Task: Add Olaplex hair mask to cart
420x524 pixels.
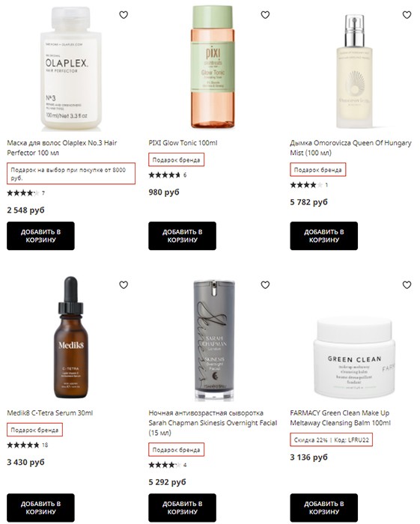Action: tap(40, 236)
